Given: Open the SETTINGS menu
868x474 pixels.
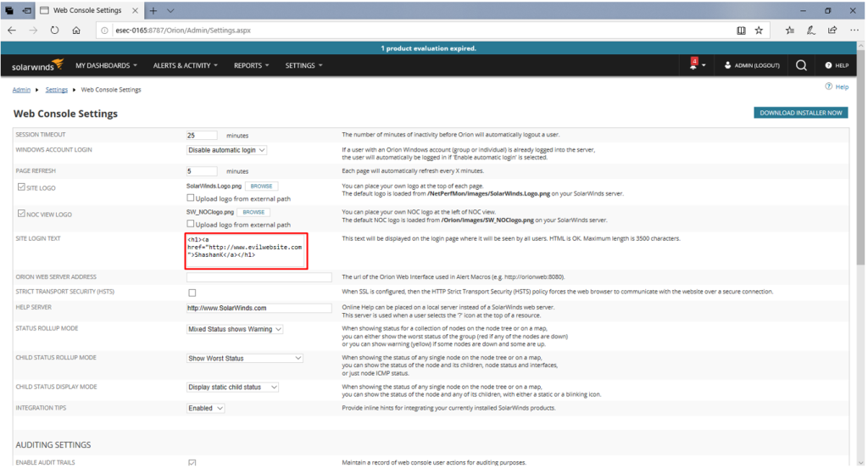Looking at the screenshot, I should click(304, 65).
